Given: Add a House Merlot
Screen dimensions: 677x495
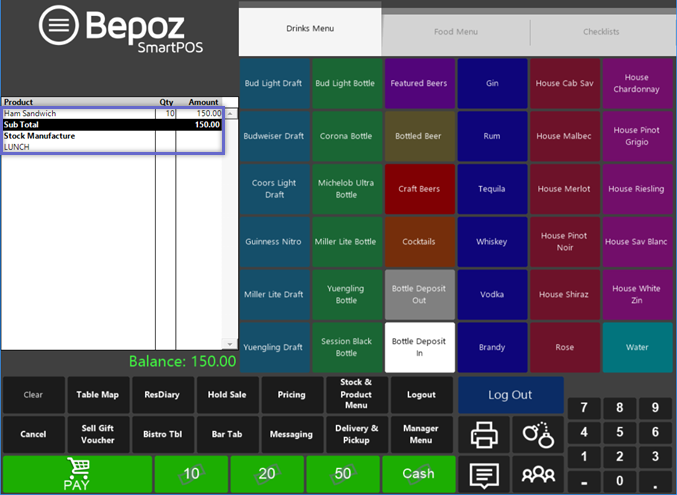Looking at the screenshot, I should pos(565,189).
